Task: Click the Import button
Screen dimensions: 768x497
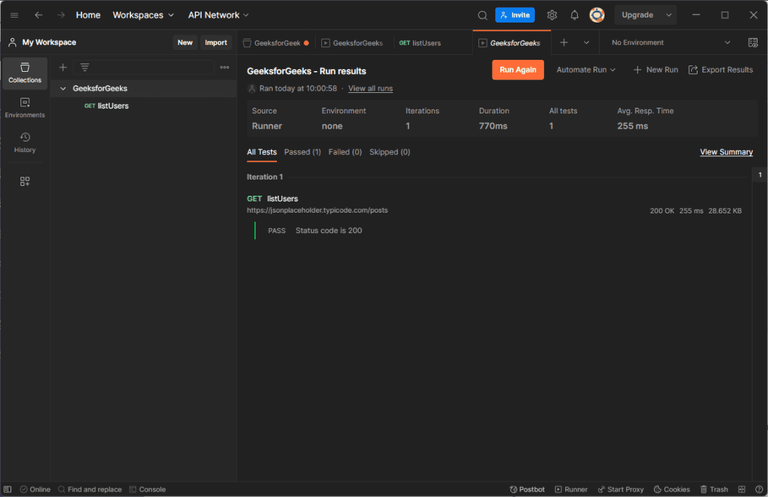Action: coord(216,43)
